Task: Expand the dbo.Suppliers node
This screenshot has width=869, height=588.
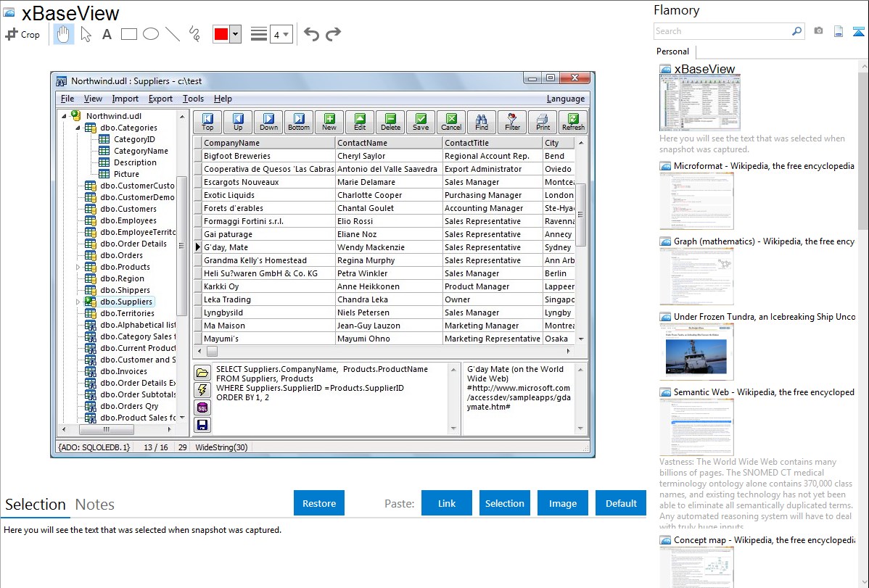Action: click(x=78, y=302)
